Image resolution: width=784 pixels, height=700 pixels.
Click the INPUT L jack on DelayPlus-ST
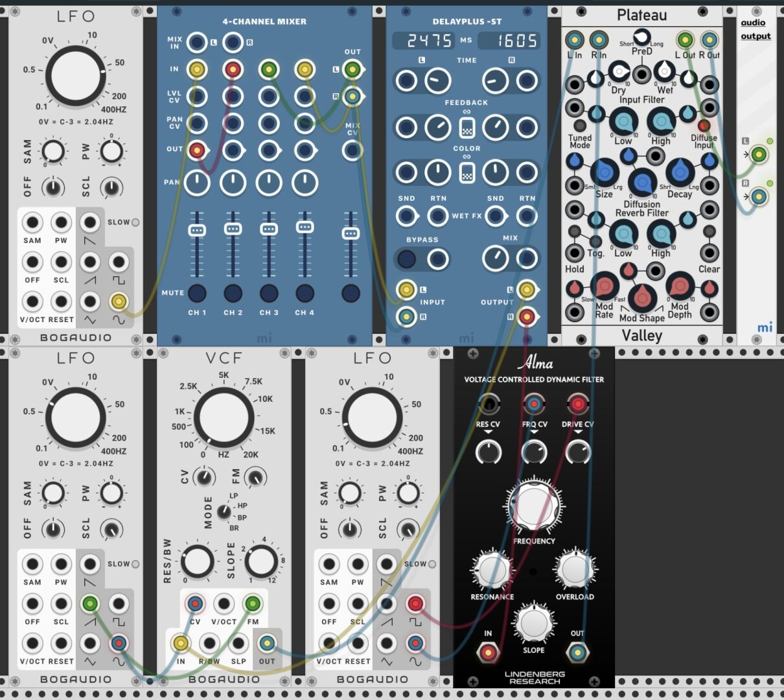406,289
